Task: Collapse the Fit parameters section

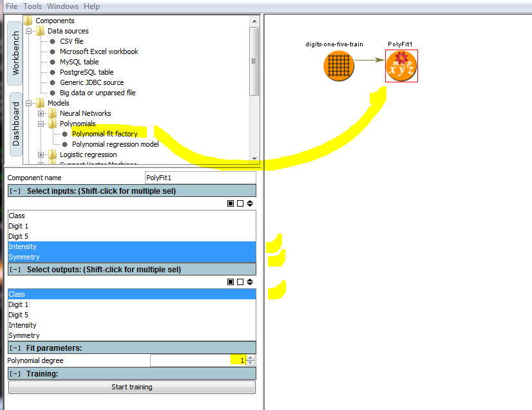Action: [x=15, y=348]
